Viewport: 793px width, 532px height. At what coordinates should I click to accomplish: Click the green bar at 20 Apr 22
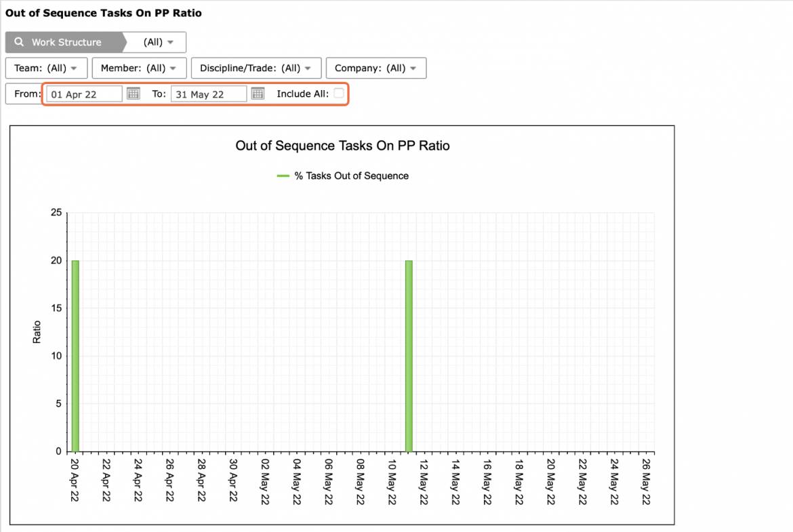(75, 356)
